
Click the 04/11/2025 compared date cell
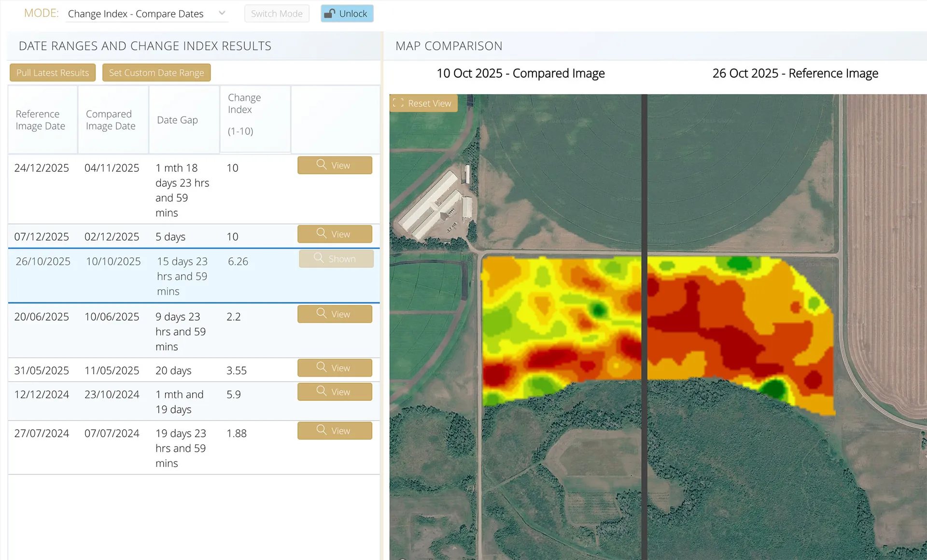pyautogui.click(x=112, y=168)
